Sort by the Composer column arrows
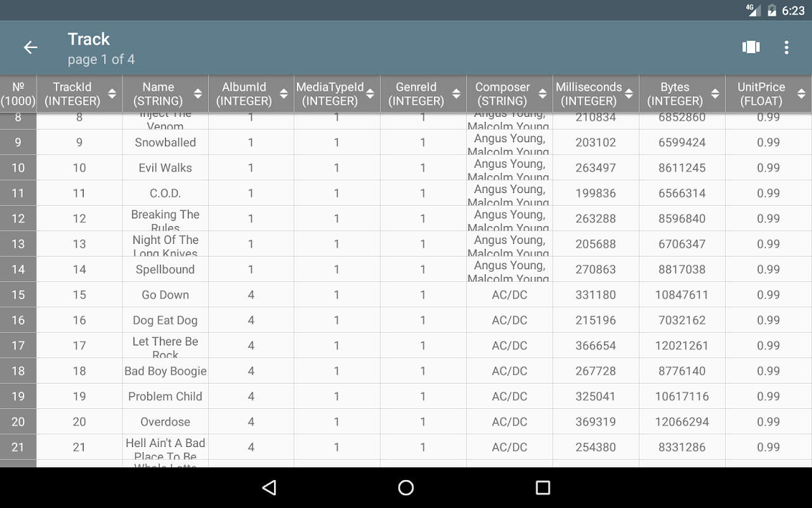The width and height of the screenshot is (812, 508). coord(542,94)
